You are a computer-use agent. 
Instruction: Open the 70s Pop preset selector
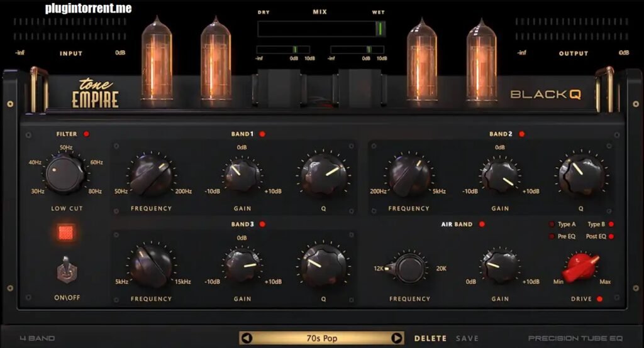tap(321, 338)
